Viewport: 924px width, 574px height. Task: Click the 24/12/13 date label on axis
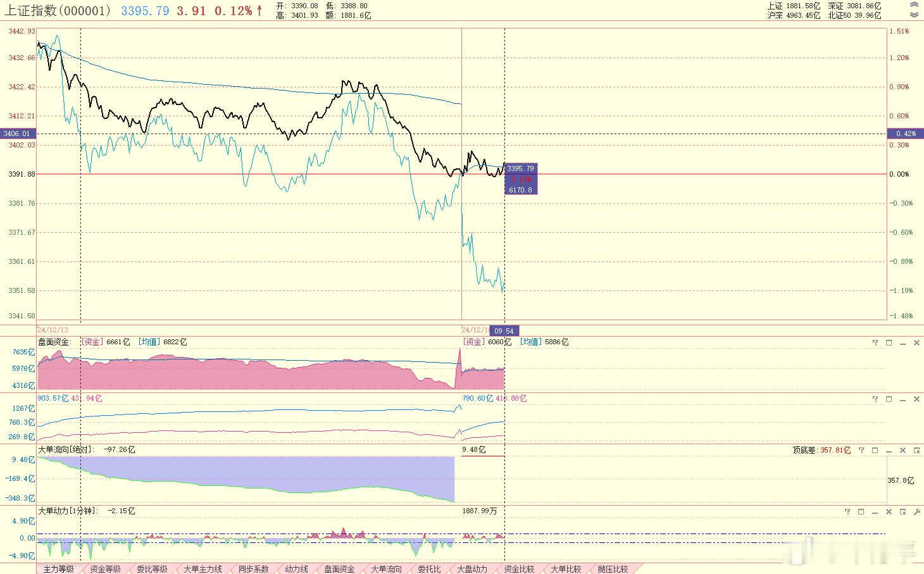tap(53, 330)
